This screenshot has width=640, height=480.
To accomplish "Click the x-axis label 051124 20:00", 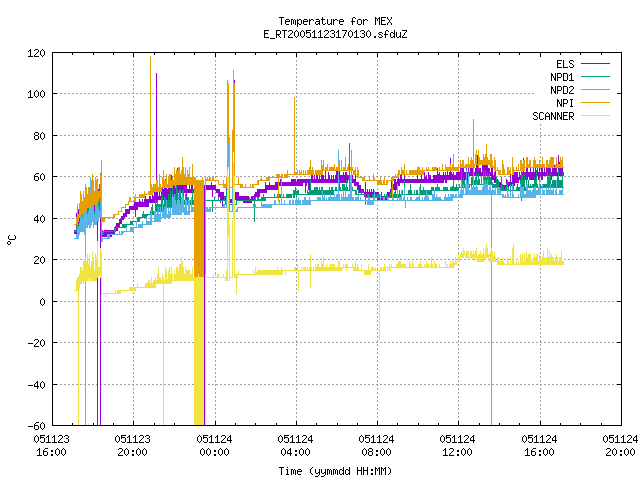I will pyautogui.click(x=620, y=446).
